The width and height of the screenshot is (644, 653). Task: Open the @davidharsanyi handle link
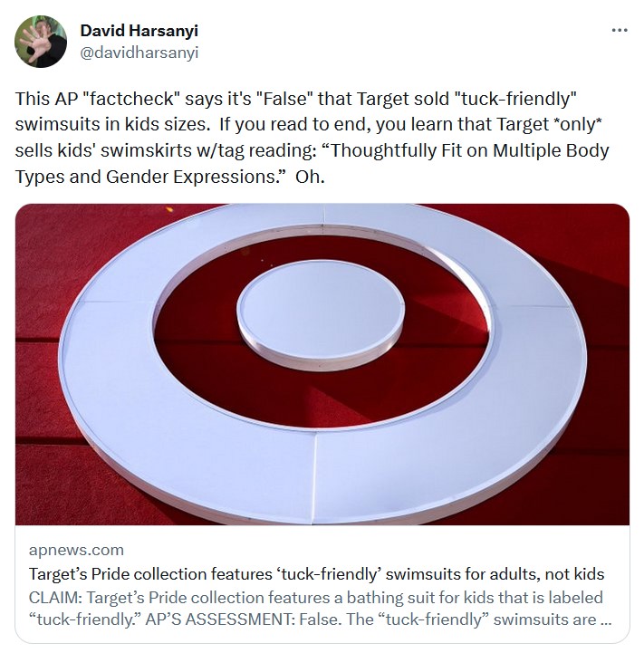(x=139, y=53)
